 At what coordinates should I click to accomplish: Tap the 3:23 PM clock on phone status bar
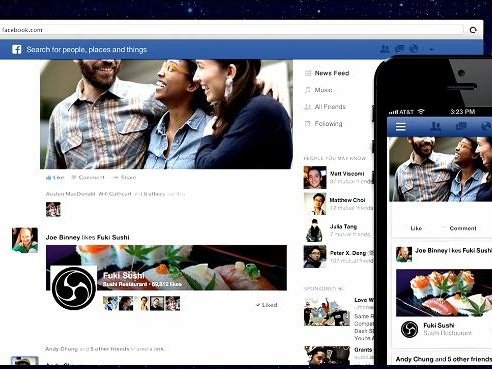pos(463,112)
